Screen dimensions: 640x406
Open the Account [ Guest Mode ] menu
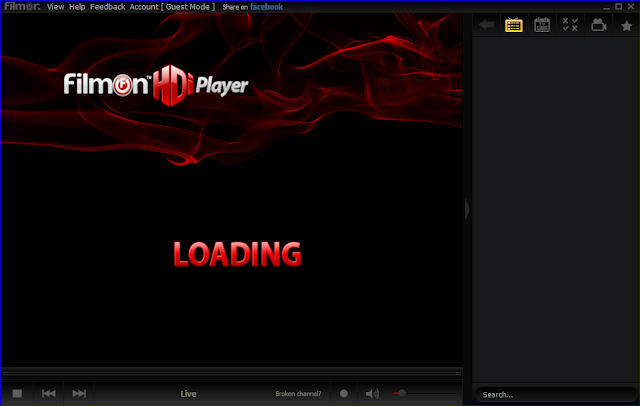point(172,7)
